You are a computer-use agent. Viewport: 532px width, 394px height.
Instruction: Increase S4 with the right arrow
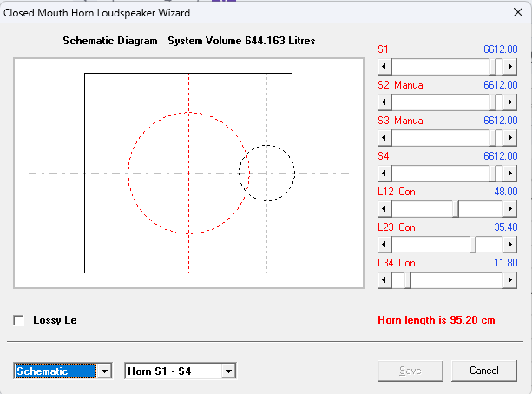tap(509, 174)
